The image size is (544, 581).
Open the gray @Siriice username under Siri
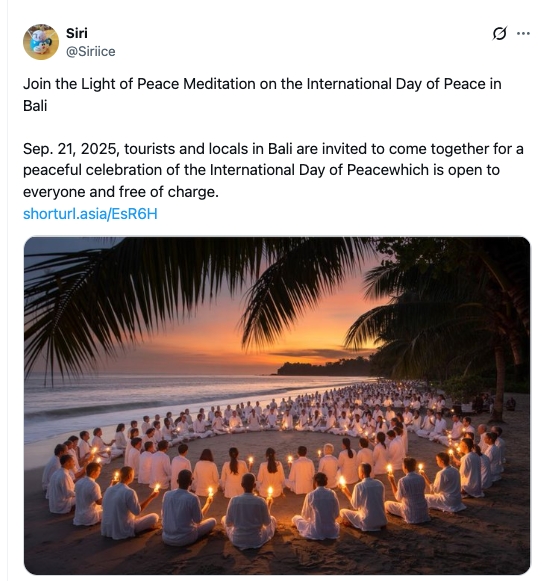pos(90,51)
